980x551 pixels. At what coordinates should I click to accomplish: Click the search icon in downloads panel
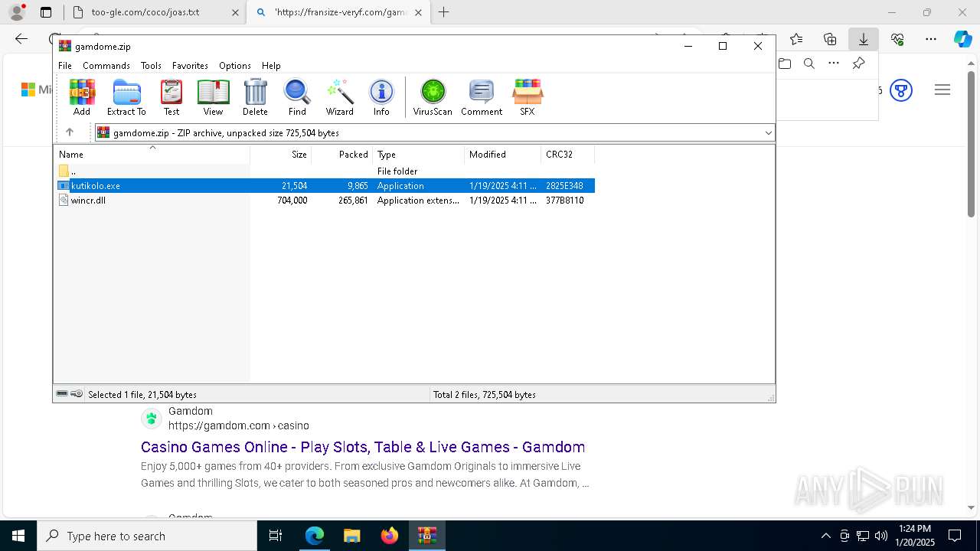click(x=809, y=64)
